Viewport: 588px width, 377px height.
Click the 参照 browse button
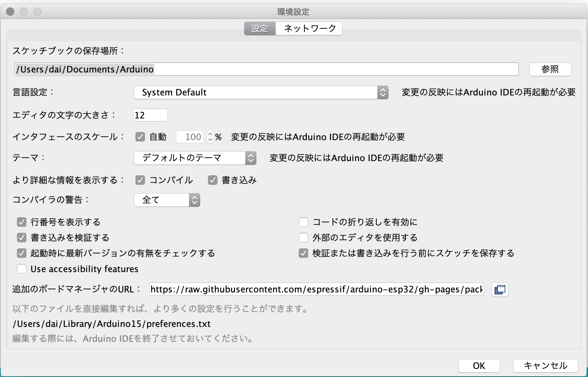click(x=550, y=69)
